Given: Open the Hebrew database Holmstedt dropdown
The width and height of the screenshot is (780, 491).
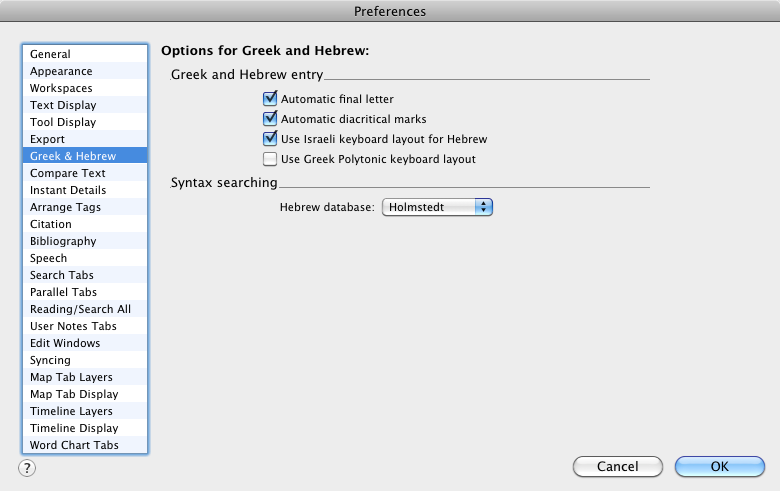Looking at the screenshot, I should 437,207.
